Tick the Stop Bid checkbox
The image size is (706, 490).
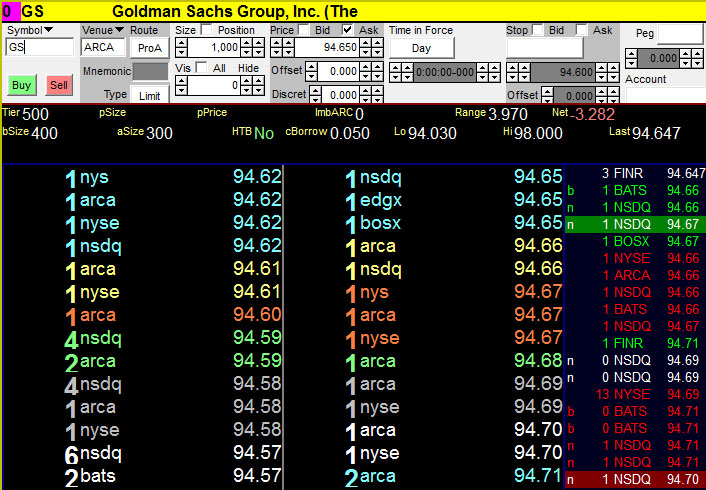click(x=537, y=30)
